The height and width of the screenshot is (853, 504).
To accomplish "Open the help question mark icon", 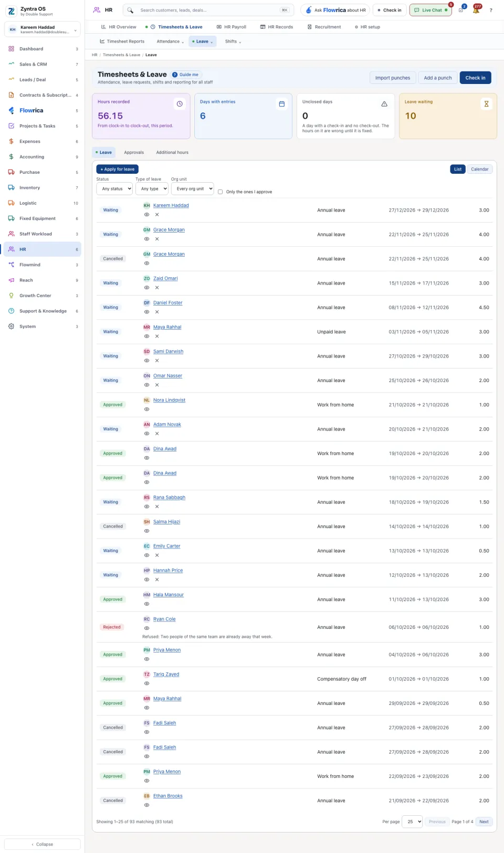I will pos(491,10).
